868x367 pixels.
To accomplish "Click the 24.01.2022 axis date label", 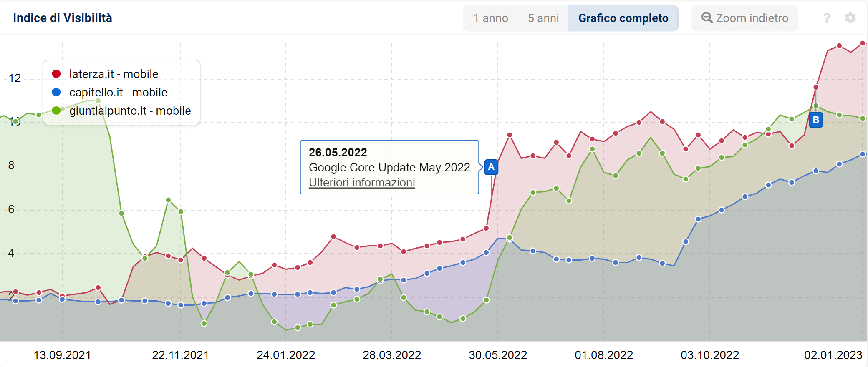I will 286,355.
